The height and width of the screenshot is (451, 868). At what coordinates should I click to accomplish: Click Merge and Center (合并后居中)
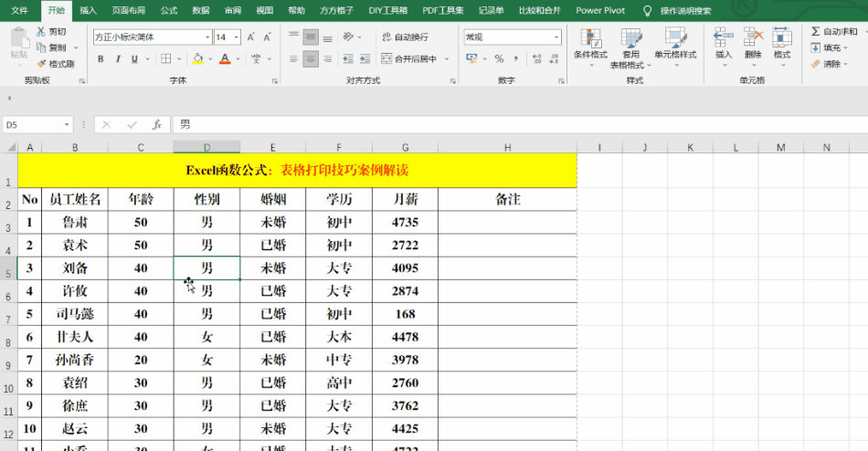[409, 58]
